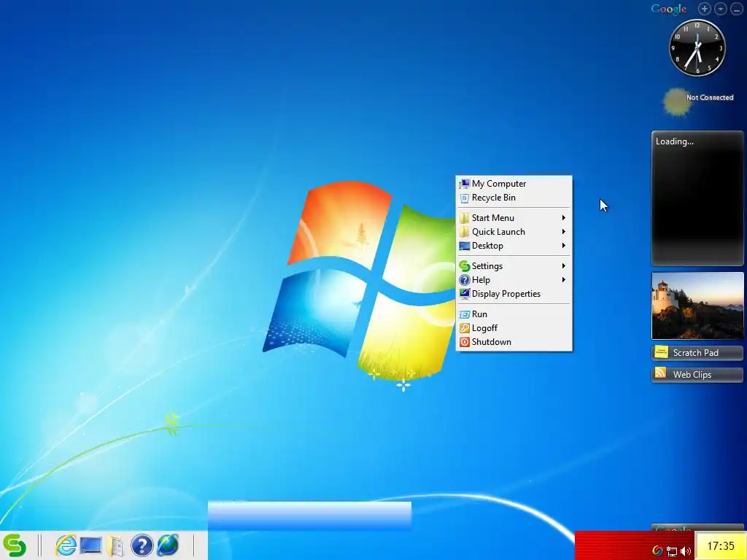Click the volume speaker tray icon
This screenshot has width=747, height=560.
pos(686,551)
